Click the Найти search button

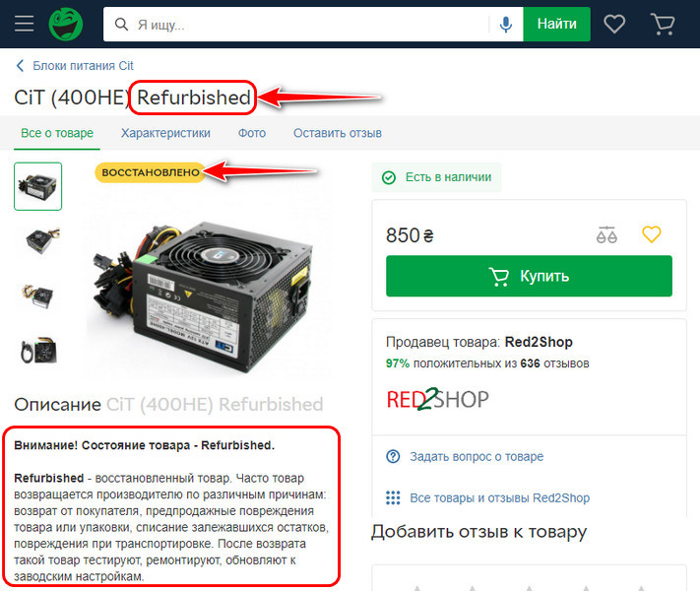[556, 24]
